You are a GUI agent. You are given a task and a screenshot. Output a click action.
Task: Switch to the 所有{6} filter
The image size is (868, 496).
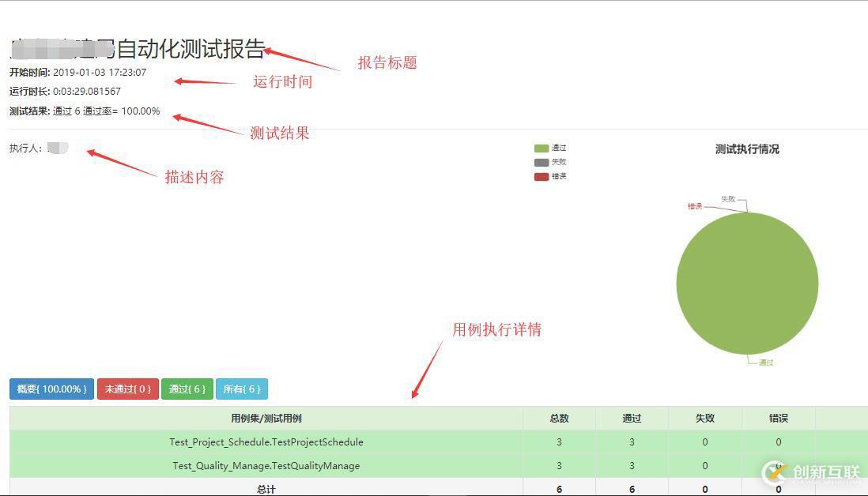tap(242, 389)
